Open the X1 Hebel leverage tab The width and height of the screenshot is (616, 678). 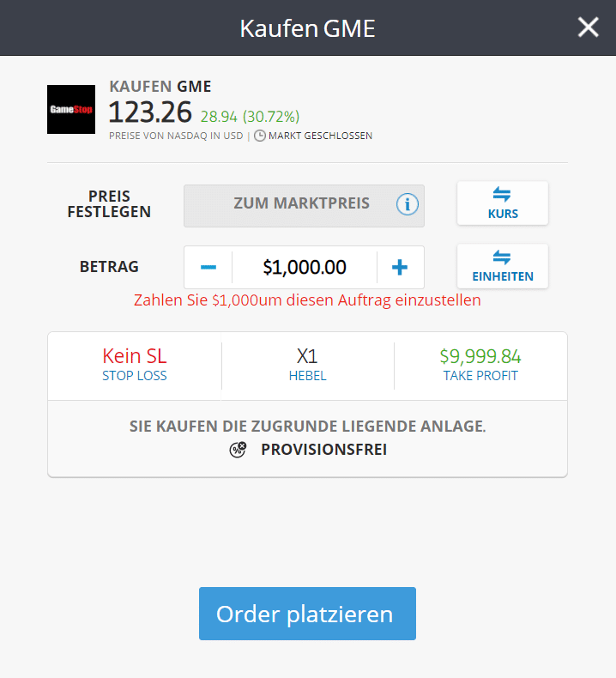307,366
